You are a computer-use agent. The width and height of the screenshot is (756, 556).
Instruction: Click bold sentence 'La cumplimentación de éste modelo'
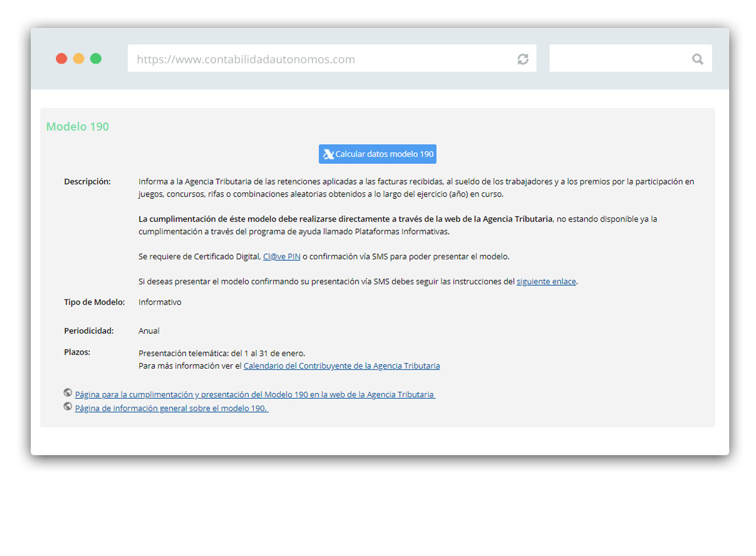[x=346, y=219]
